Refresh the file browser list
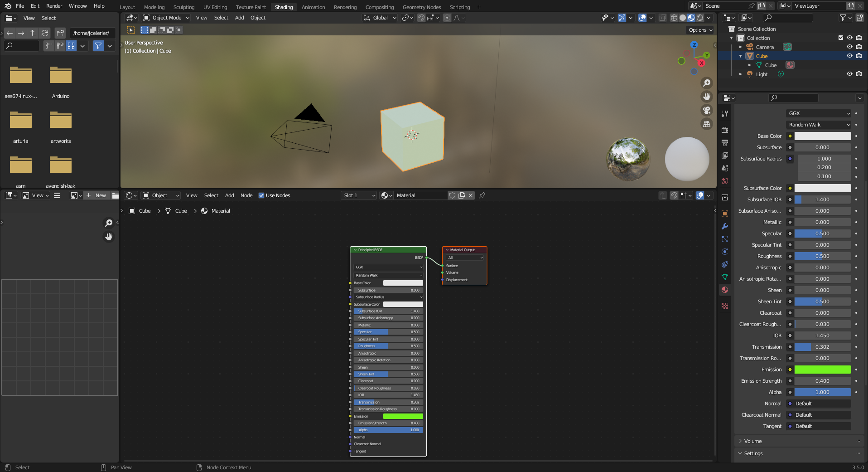Screen dimensions: 868x472 point(45,33)
